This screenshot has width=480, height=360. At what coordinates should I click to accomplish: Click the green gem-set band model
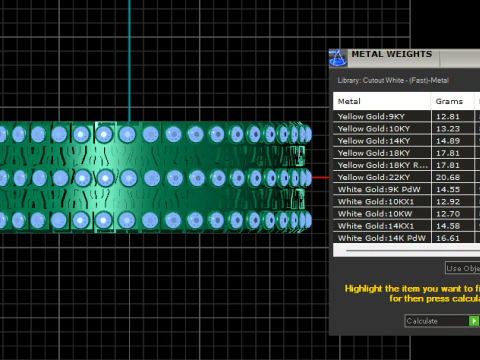click(156, 177)
